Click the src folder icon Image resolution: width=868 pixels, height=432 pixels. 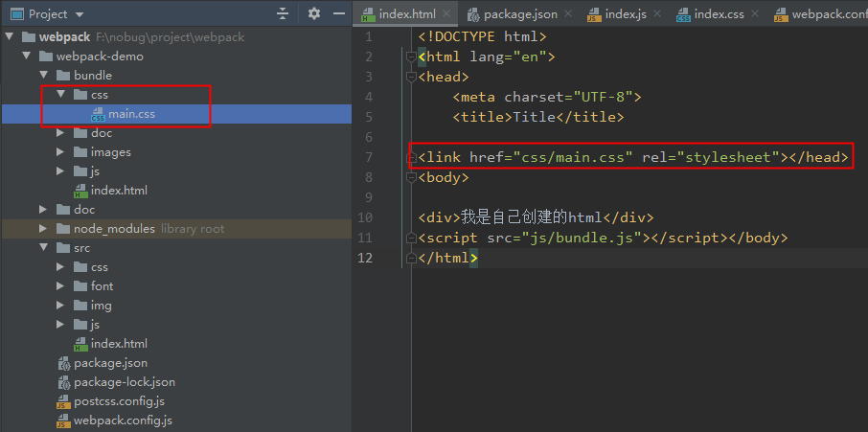(63, 248)
